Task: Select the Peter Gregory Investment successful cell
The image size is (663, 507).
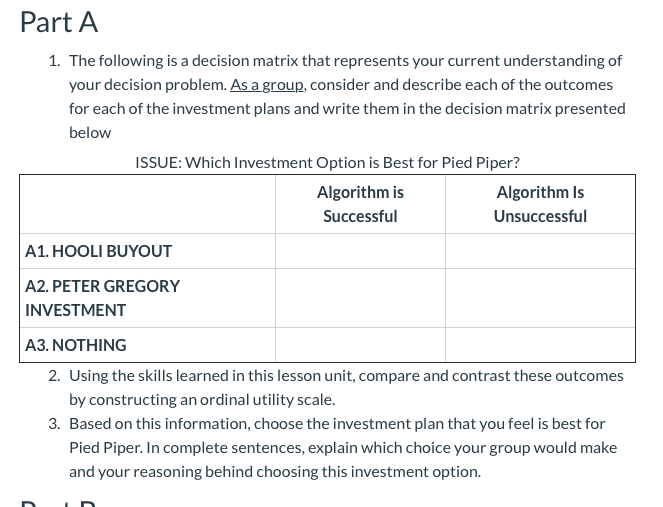Action: point(360,298)
